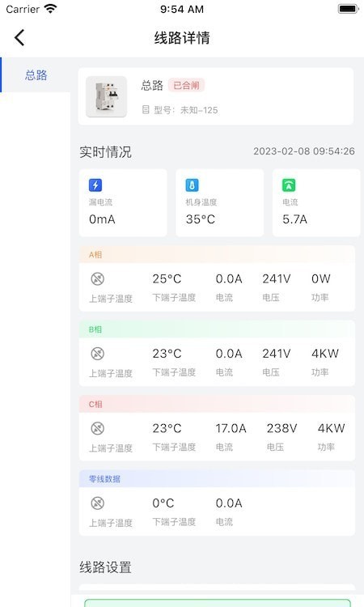Open the circuit breaker device thumbnail
The height and width of the screenshot is (607, 364).
click(x=107, y=96)
